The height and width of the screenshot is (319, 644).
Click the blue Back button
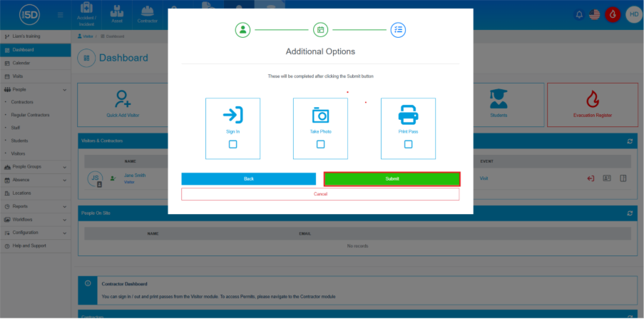(248, 178)
